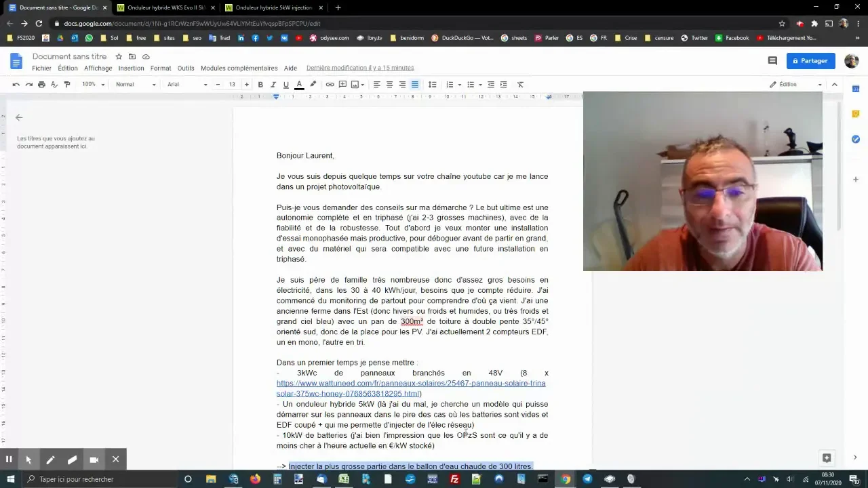The width and height of the screenshot is (868, 488).
Task: Redo the last action in Docs toolbar
Action: pos(28,85)
